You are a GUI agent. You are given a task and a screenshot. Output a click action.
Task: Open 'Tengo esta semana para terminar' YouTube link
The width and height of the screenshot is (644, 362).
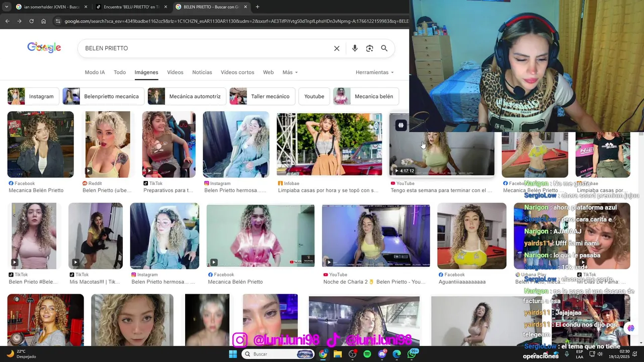click(441, 191)
